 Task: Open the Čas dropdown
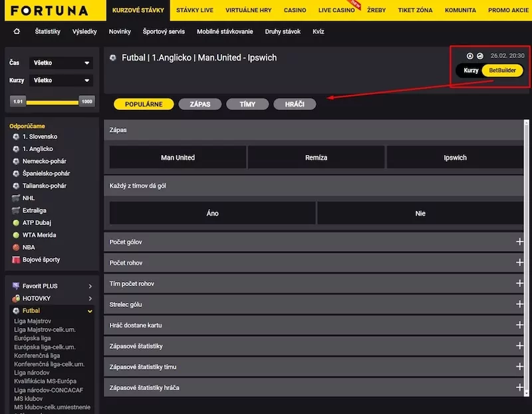click(x=61, y=63)
